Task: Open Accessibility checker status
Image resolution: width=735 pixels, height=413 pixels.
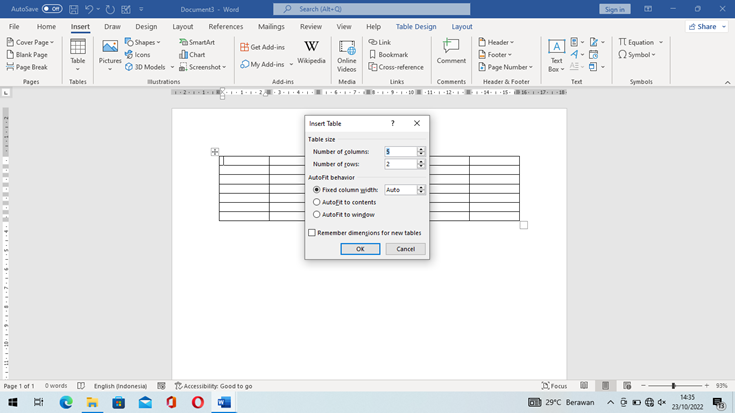Action: tap(213, 386)
